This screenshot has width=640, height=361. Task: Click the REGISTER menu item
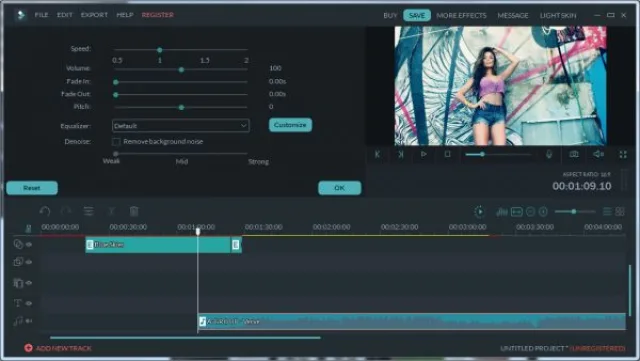tap(158, 15)
